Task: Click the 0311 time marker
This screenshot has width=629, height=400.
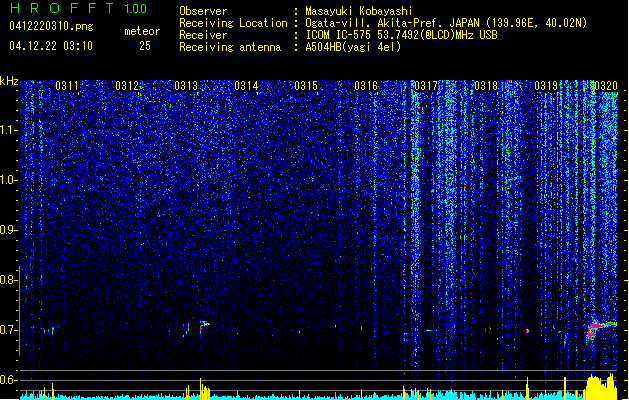Action: (x=67, y=86)
